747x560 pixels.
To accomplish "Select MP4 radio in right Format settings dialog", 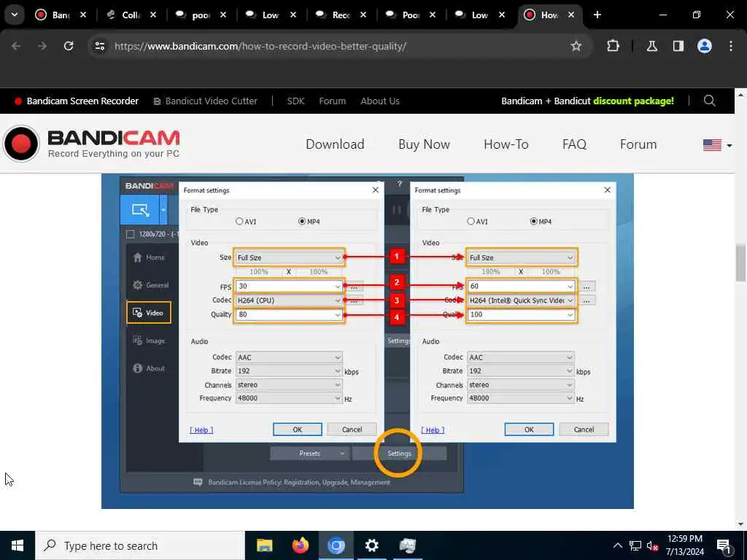I will [x=533, y=222].
